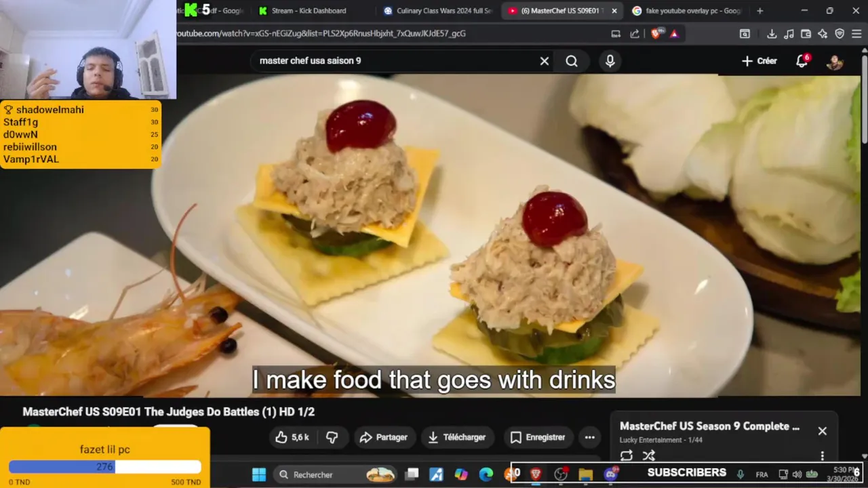868x488 pixels.
Task: Switch to the Stream - Kick Dashboard tab
Action: pos(309,11)
